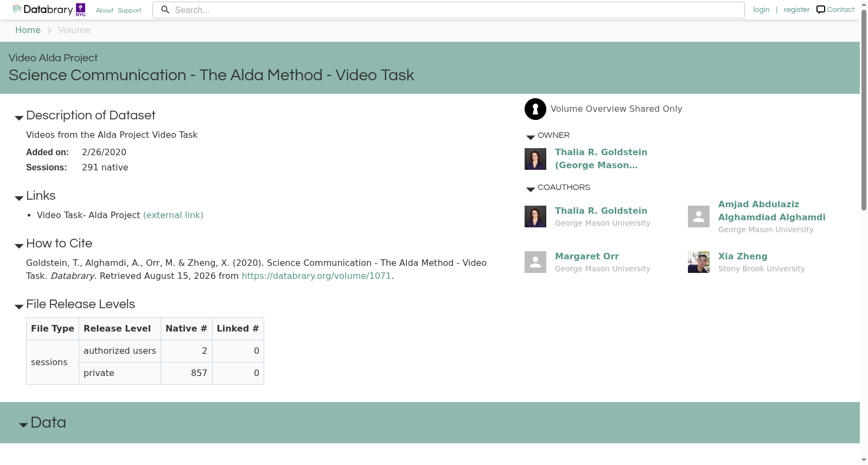Click Margaret Orr's placeholder avatar

coord(535,262)
